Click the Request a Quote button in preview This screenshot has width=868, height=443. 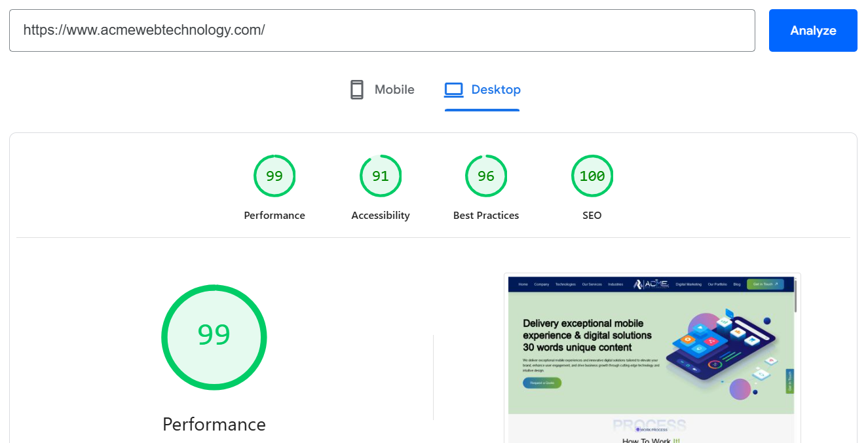[542, 383]
